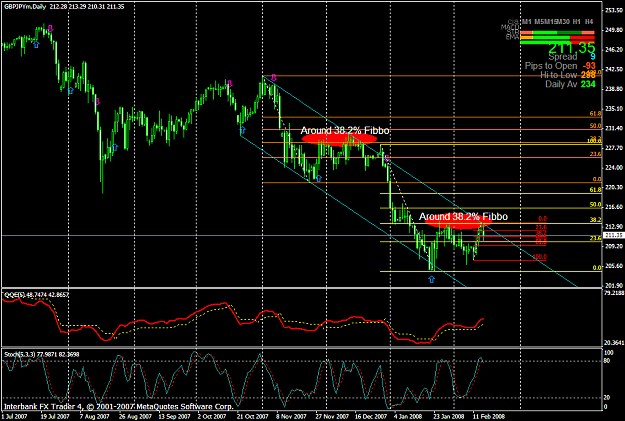Click the yellow 50.0 Fibonacci level label
Viewport: 625px width, 421px height.
(x=596, y=205)
